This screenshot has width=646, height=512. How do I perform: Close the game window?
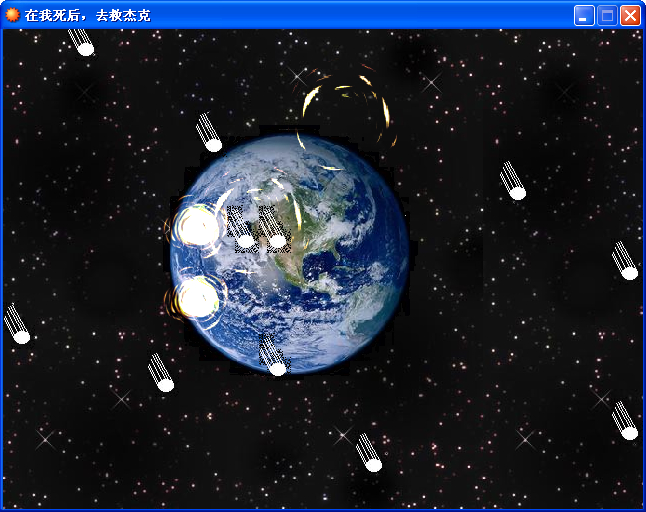630,16
